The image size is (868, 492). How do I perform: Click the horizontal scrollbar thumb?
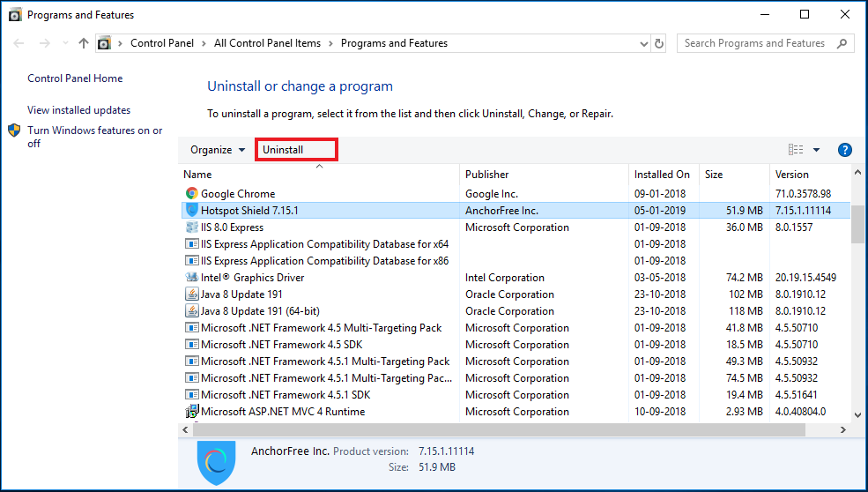point(498,429)
